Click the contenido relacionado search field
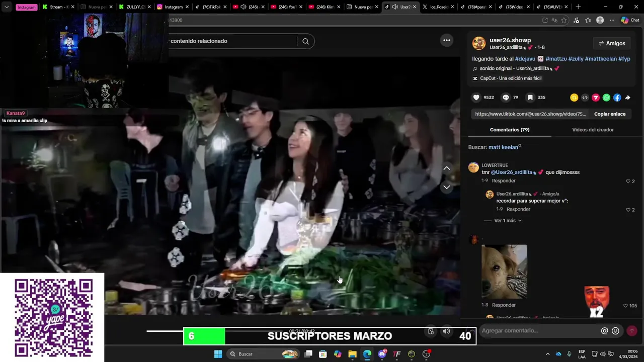The width and height of the screenshot is (644, 362). pyautogui.click(x=232, y=41)
